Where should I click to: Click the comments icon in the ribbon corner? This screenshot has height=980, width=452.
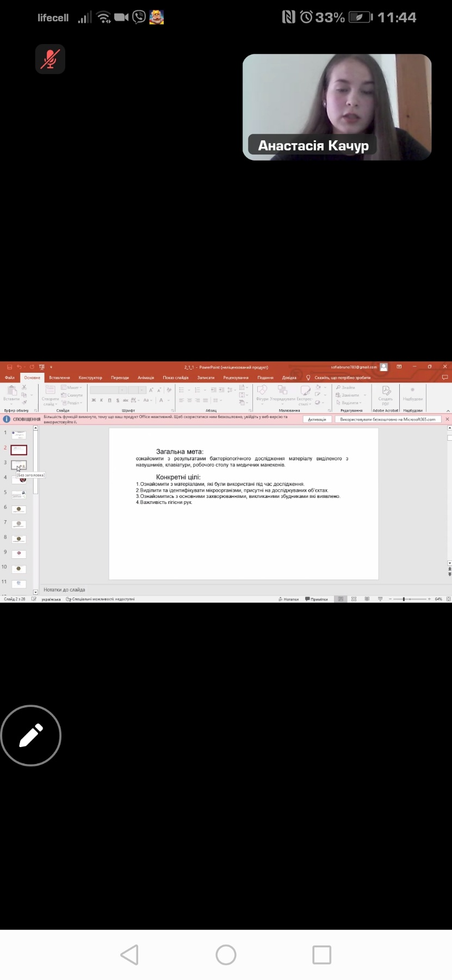point(445,378)
